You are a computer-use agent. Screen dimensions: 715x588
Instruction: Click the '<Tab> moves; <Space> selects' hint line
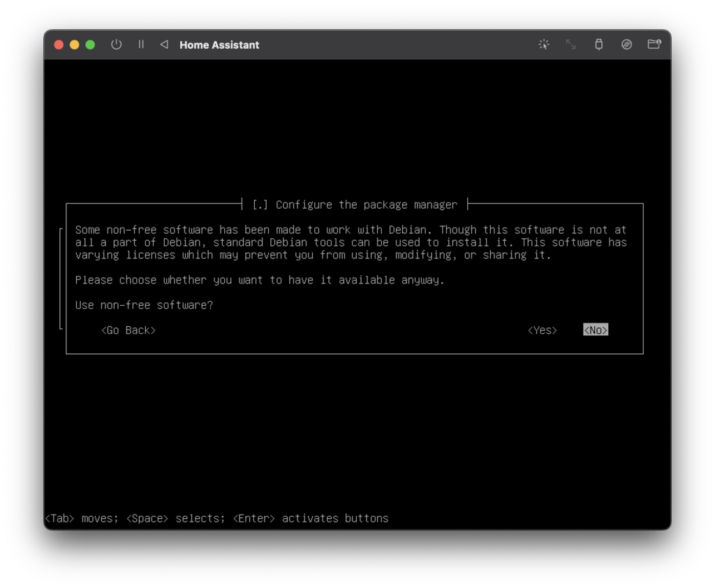216,518
